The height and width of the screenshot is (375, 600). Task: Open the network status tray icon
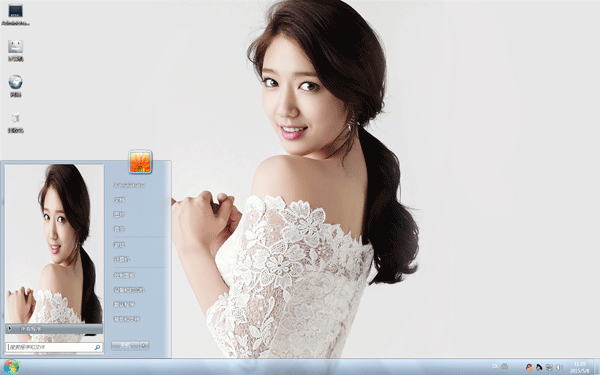tap(549, 367)
